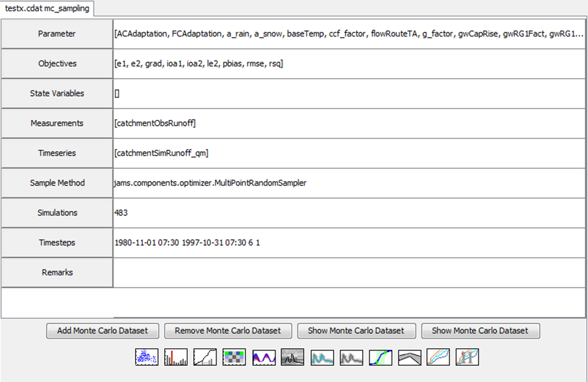Select the Objectives row header
Screen dimensions: 588x382
[57, 64]
